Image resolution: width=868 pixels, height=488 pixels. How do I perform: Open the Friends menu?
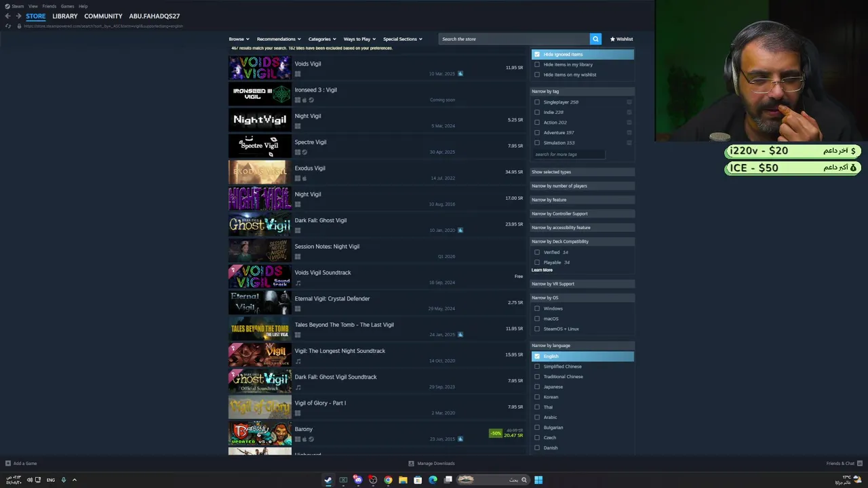[50, 6]
